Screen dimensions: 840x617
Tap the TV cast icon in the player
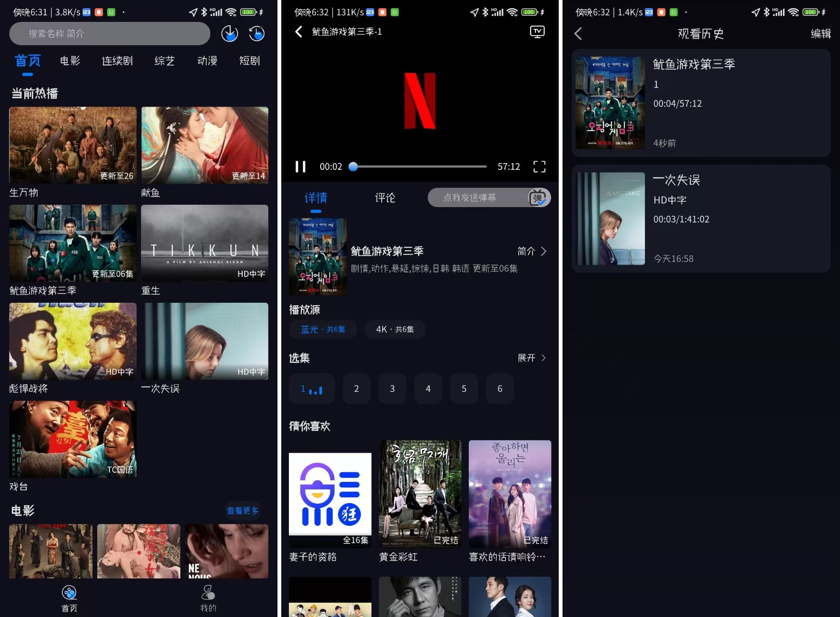click(x=537, y=31)
